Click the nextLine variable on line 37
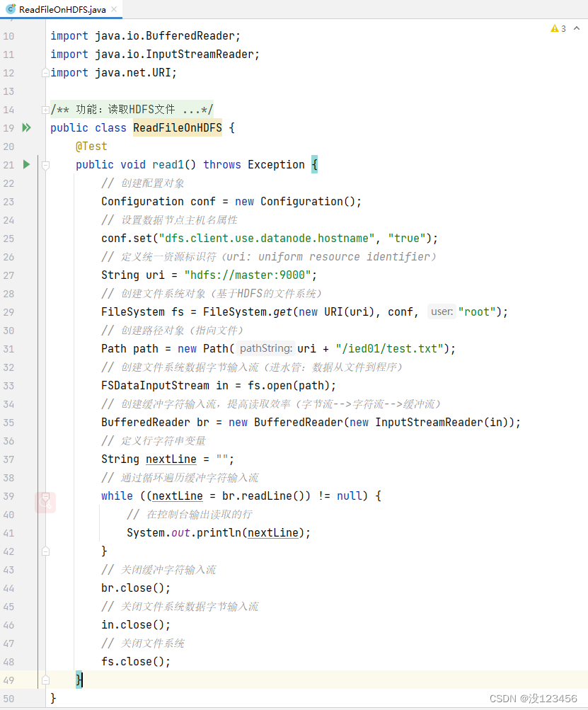Screen dimensions: 588x710 [x=171, y=459]
